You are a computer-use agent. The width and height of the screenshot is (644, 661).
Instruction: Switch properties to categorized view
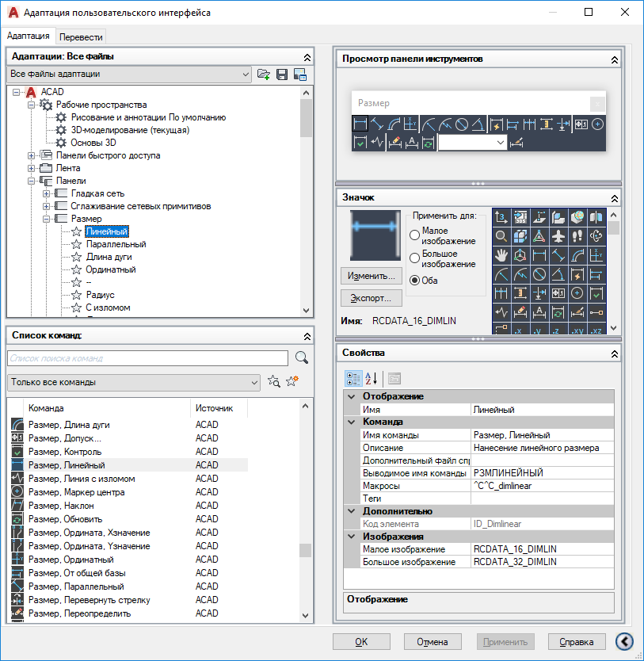(353, 379)
